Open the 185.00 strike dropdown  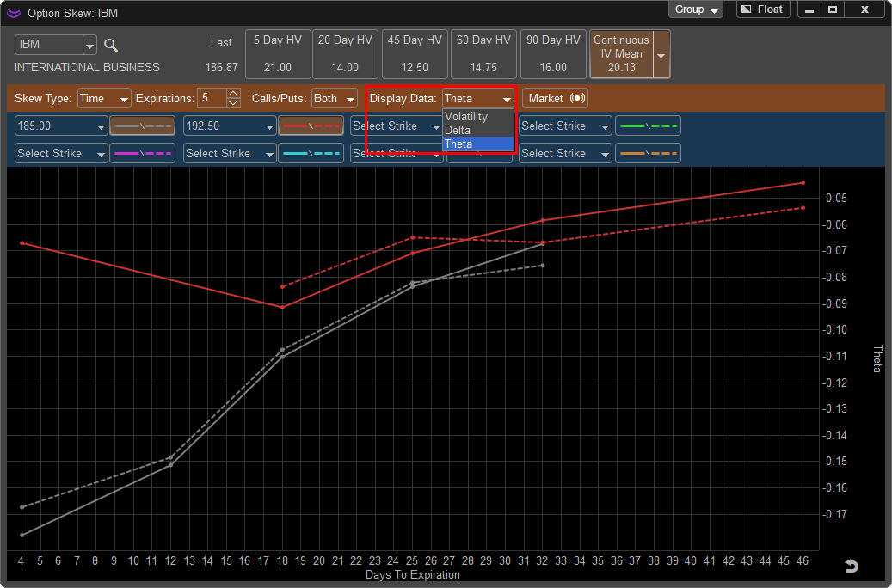[x=61, y=126]
